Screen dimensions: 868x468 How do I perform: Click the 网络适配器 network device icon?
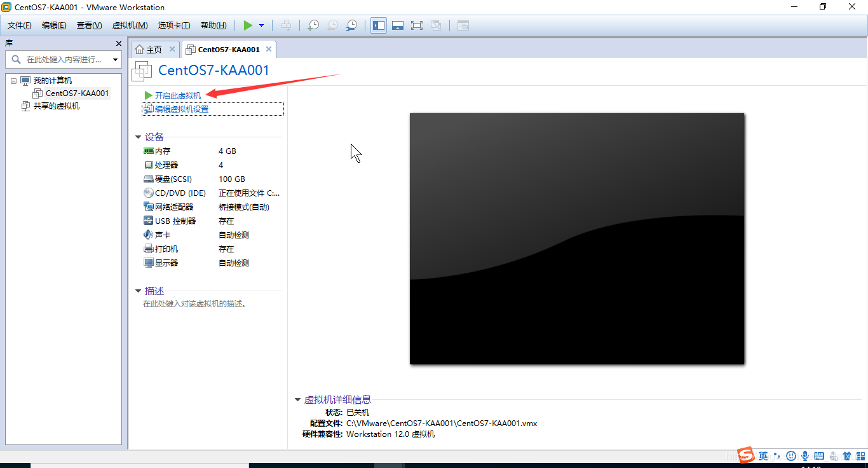[149, 207]
